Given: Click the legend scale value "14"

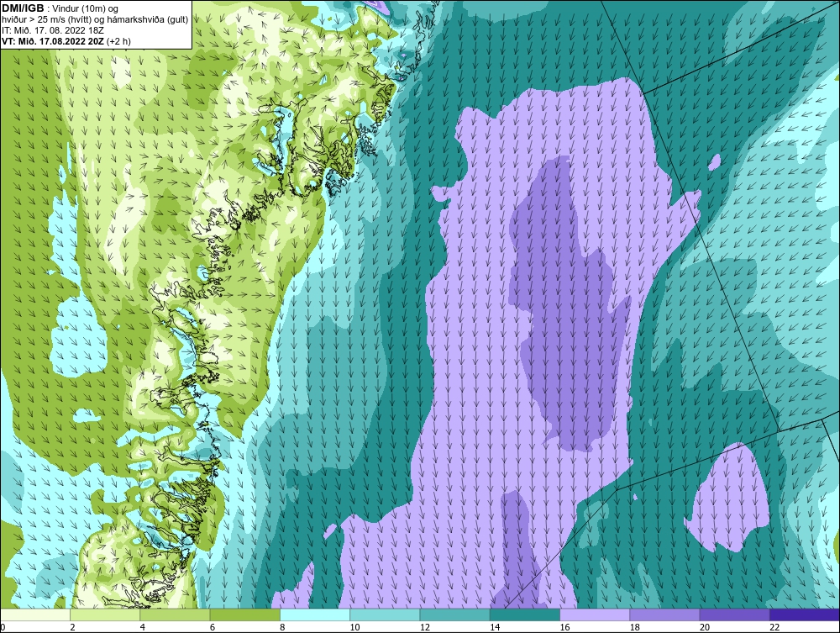Looking at the screenshot, I should click(495, 628).
